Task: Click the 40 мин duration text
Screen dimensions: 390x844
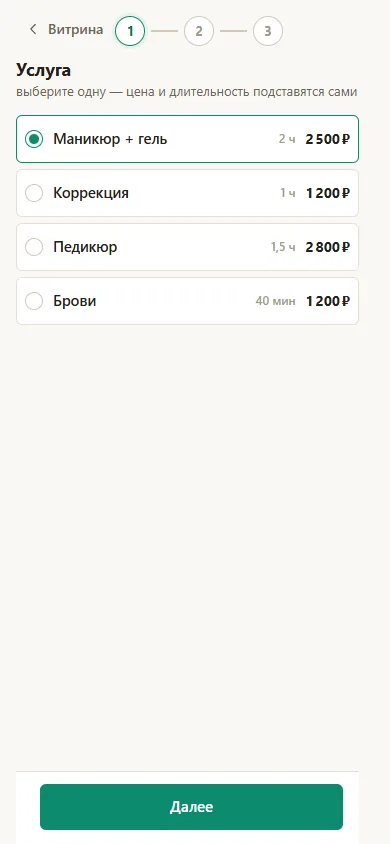Action: tap(275, 301)
